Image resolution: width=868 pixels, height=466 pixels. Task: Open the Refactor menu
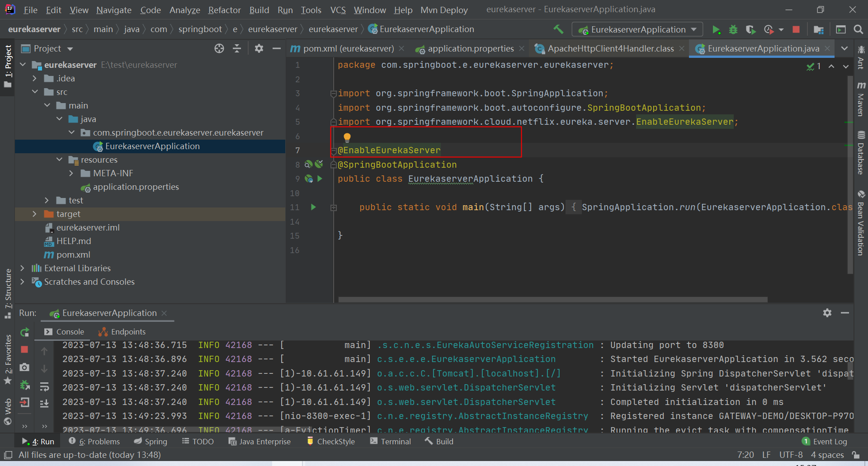224,10
